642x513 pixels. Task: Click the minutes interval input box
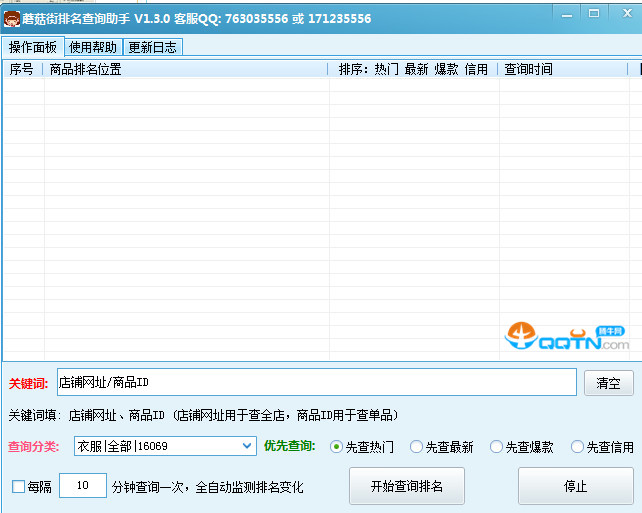click(83, 487)
